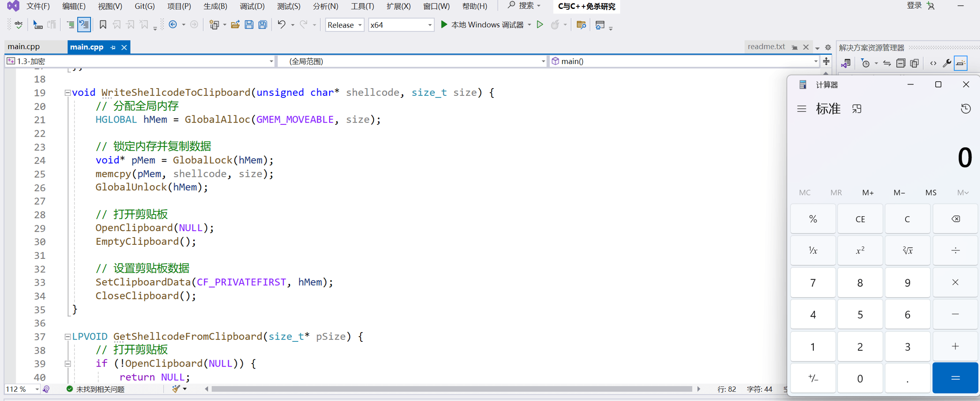Image resolution: width=980 pixels, height=401 pixels.
Task: Click Collapse All in Solution Explorer toolbar
Action: pyautogui.click(x=900, y=63)
